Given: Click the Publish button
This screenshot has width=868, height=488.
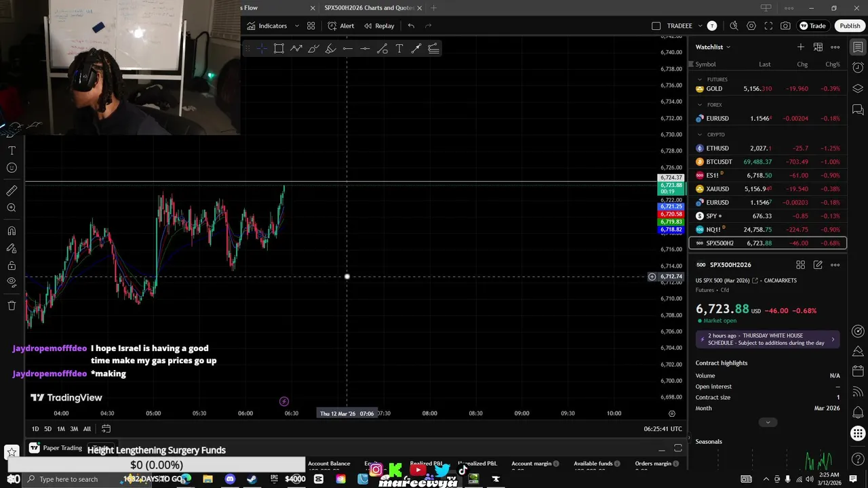Looking at the screenshot, I should (850, 26).
